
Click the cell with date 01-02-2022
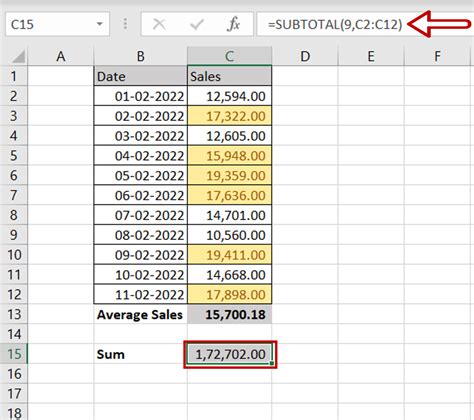pyautogui.click(x=141, y=96)
